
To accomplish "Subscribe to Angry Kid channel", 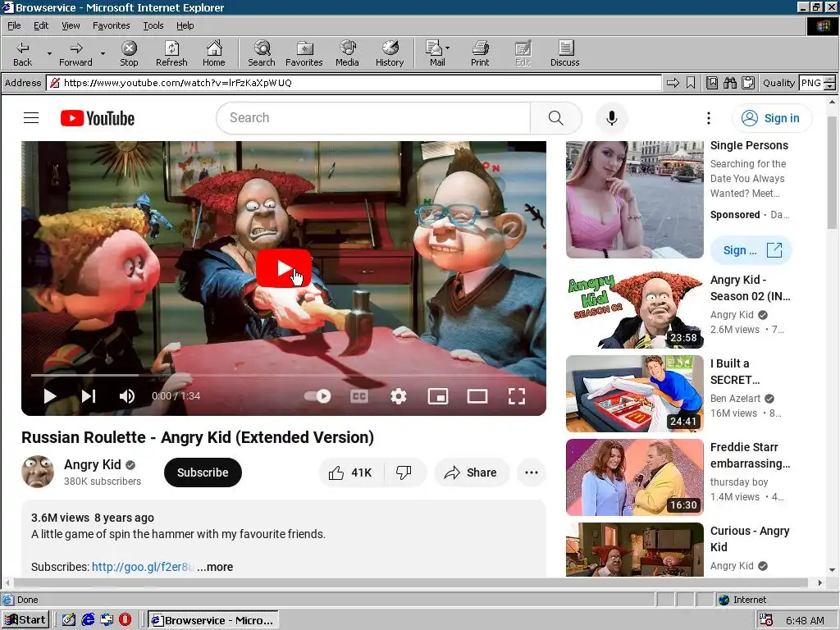I will 203,472.
